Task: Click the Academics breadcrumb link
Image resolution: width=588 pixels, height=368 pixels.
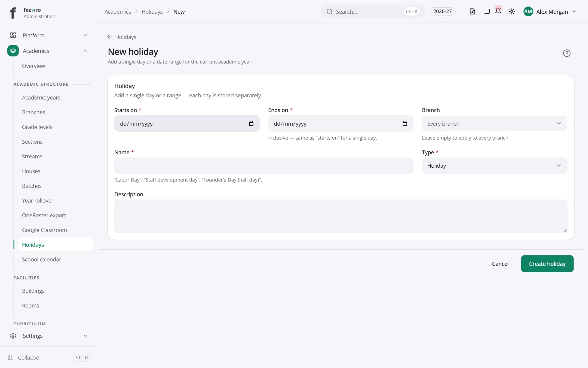Action: (118, 11)
